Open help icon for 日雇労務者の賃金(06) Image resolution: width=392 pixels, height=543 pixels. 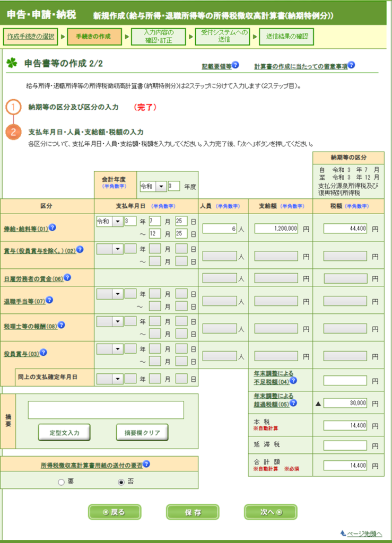[67, 277]
